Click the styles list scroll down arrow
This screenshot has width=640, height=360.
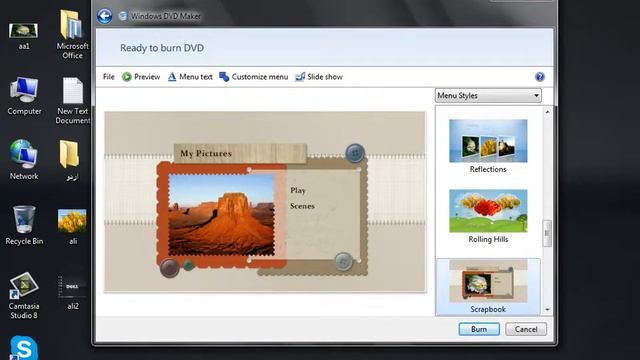click(x=547, y=310)
